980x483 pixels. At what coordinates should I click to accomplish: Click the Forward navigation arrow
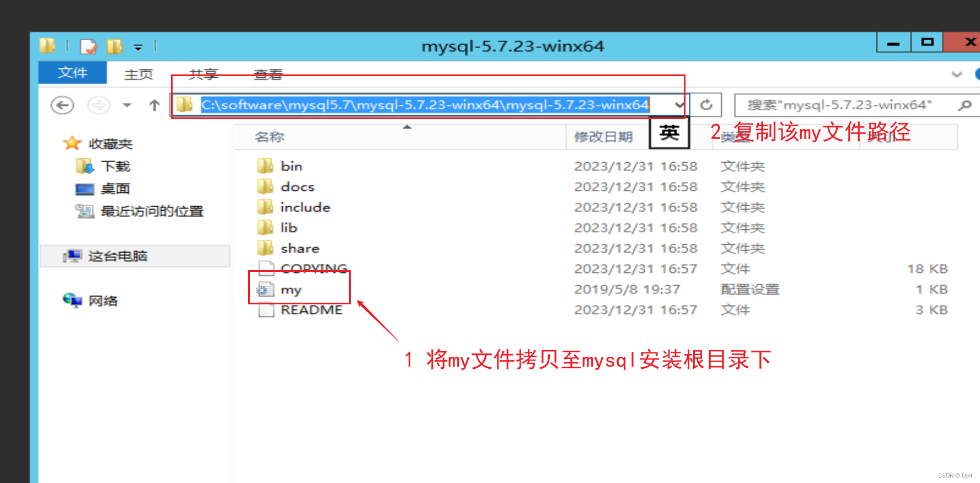[x=99, y=105]
